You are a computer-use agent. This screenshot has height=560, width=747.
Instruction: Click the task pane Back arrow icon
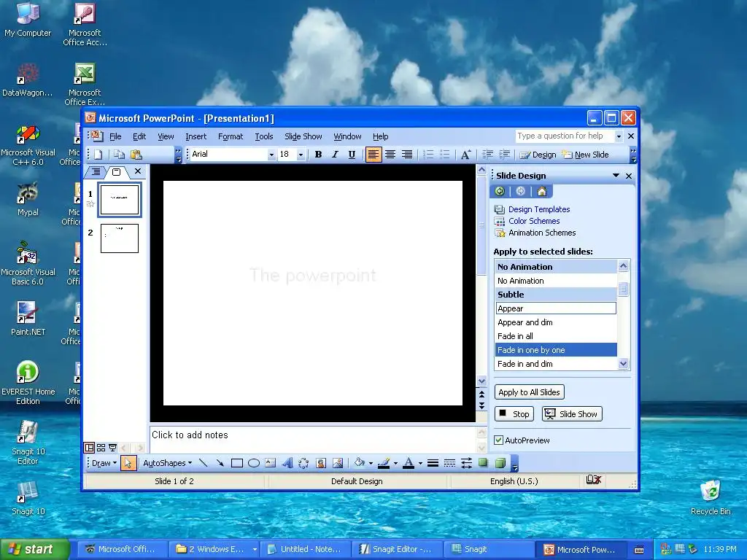(x=500, y=192)
